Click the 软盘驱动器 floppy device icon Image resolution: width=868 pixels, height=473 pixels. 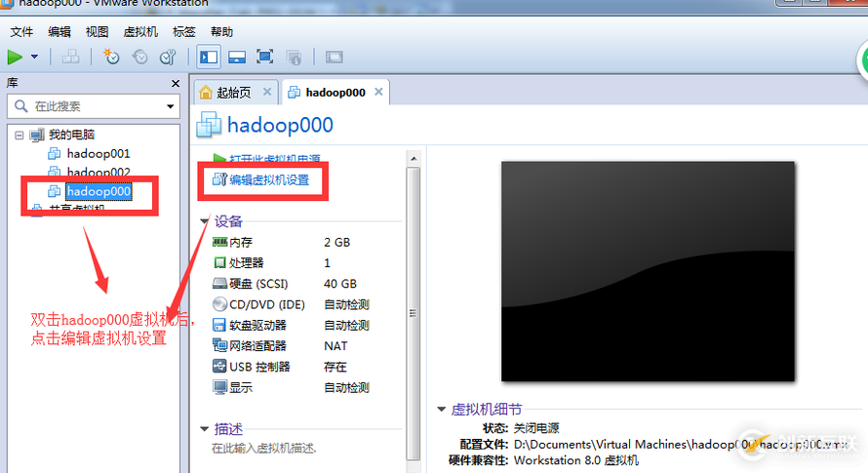click(219, 325)
